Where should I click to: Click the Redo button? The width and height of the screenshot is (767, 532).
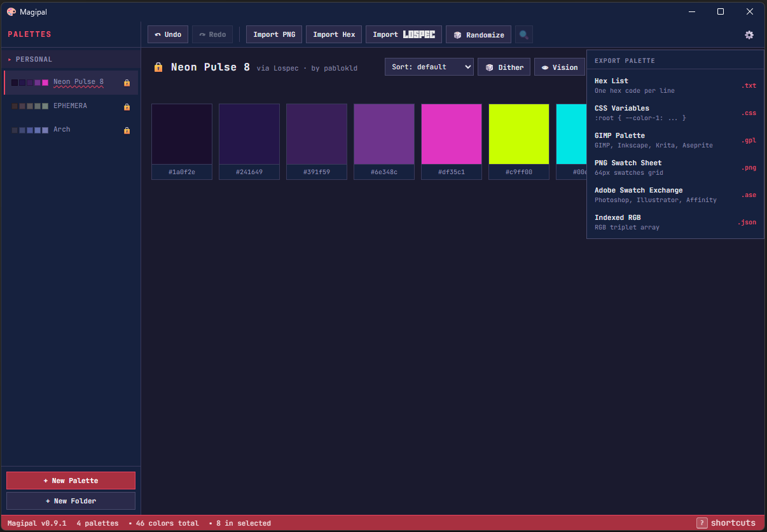point(212,34)
